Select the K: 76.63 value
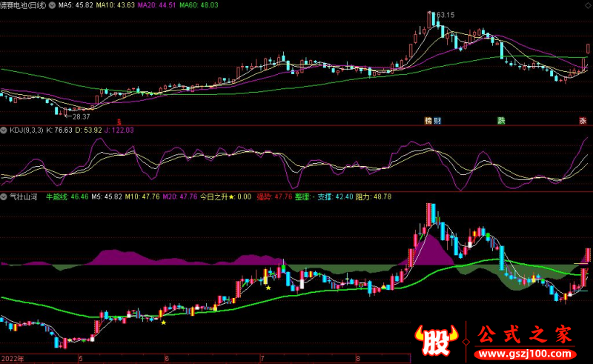Screen dimensions: 593x364 (x=59, y=130)
